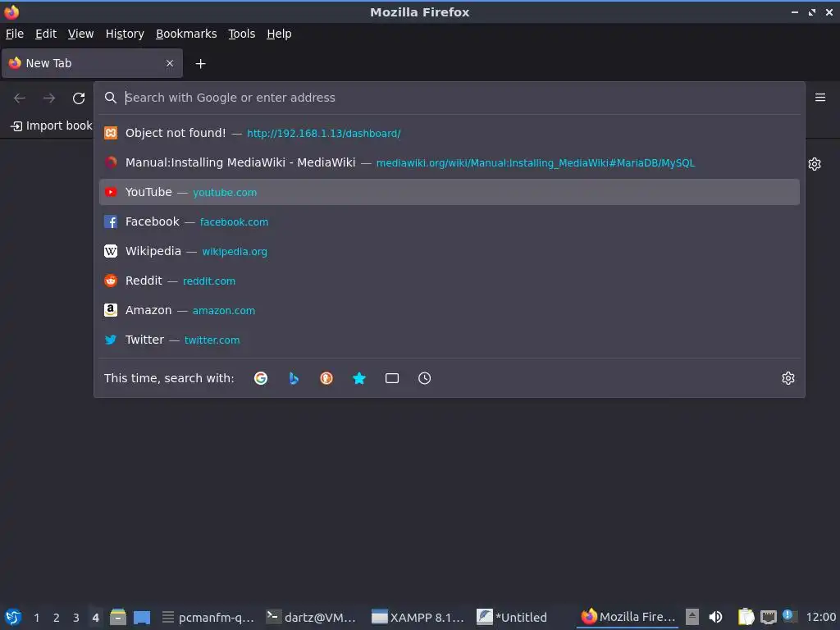Screen dimensions: 840x630
Task: Switch to workspace 3
Action: 76,618
